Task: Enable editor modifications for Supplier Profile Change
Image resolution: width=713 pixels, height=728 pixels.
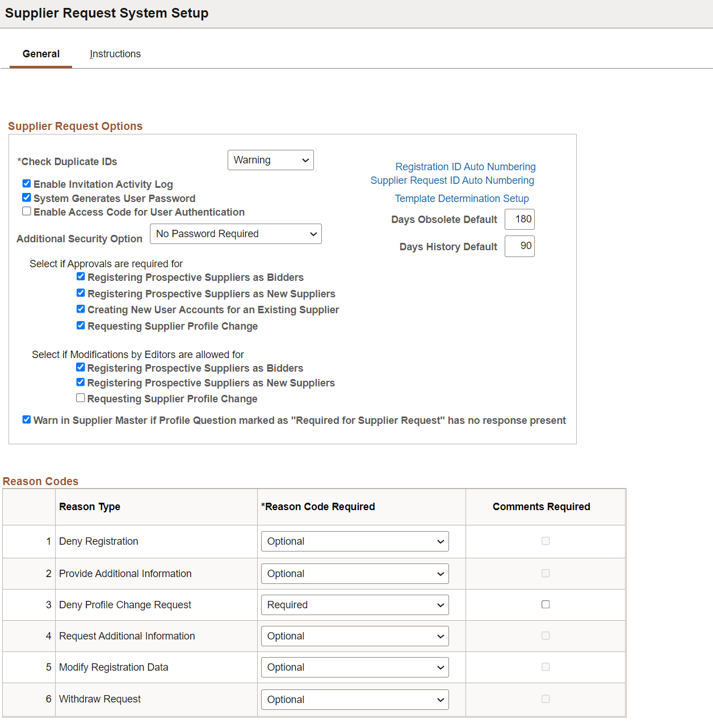Action: pos(81,398)
